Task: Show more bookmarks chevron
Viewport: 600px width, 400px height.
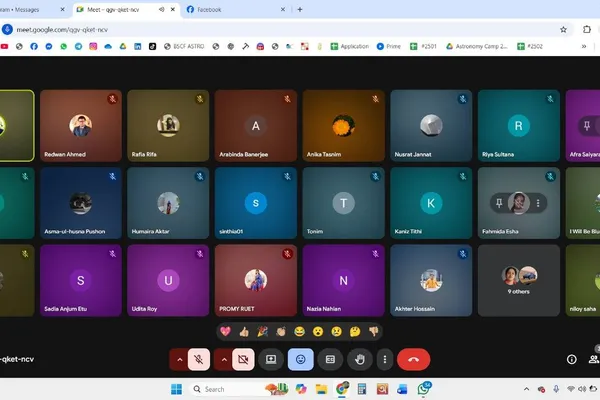Action: click(x=584, y=46)
